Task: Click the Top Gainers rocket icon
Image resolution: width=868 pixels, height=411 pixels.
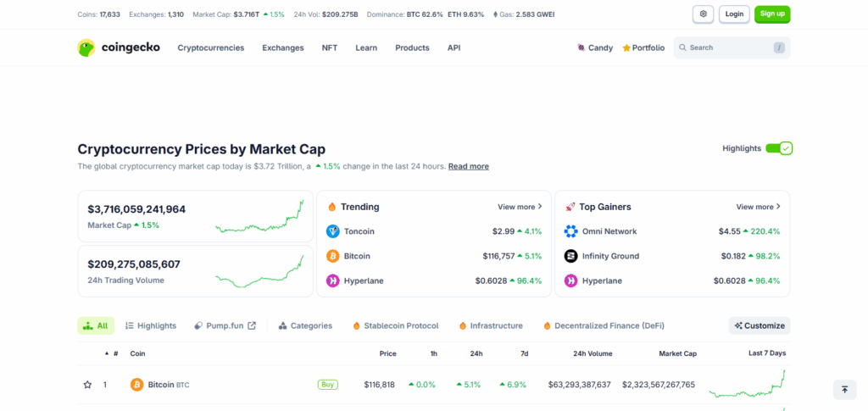Action: tap(570, 207)
